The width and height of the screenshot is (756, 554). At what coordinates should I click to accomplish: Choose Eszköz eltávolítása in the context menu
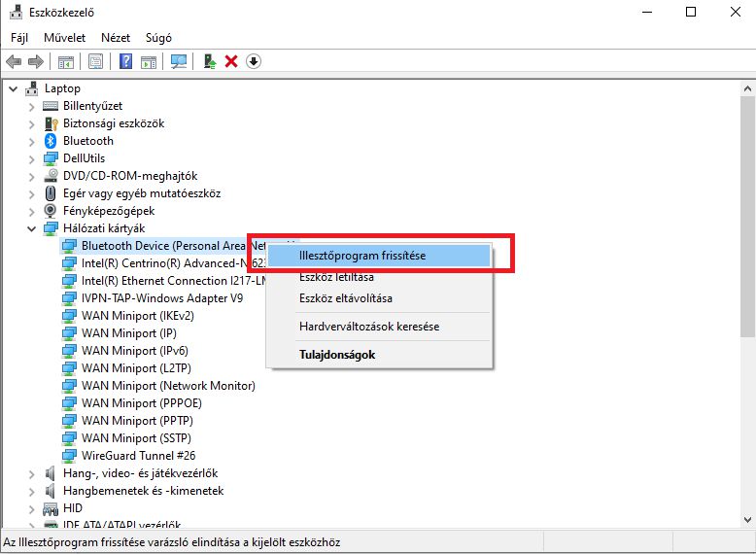pyautogui.click(x=345, y=298)
